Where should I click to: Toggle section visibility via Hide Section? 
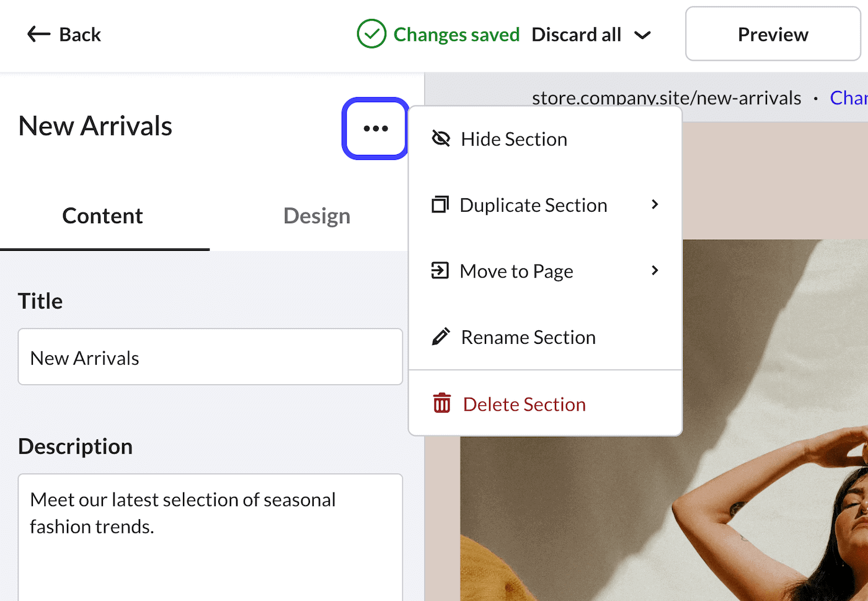coord(513,139)
